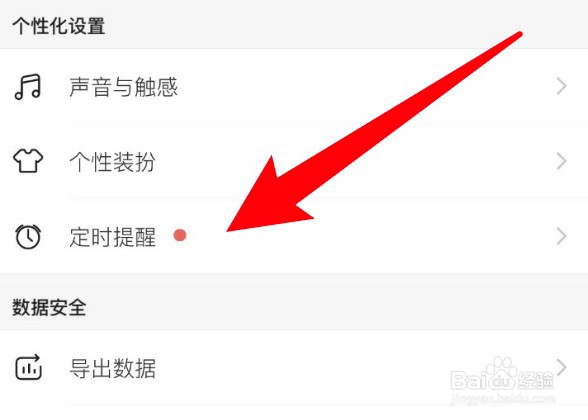The image size is (588, 420).
Task: Click the jingyan.baidu.com watermark link
Action: [x=502, y=398]
